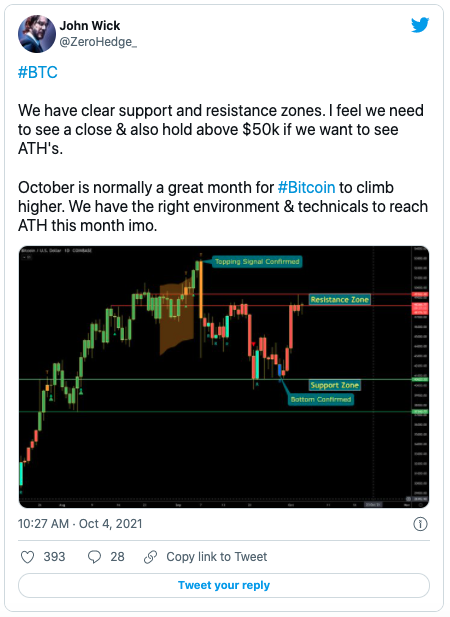Click the chain link copy icon
The height and width of the screenshot is (617, 450).
click(x=151, y=557)
